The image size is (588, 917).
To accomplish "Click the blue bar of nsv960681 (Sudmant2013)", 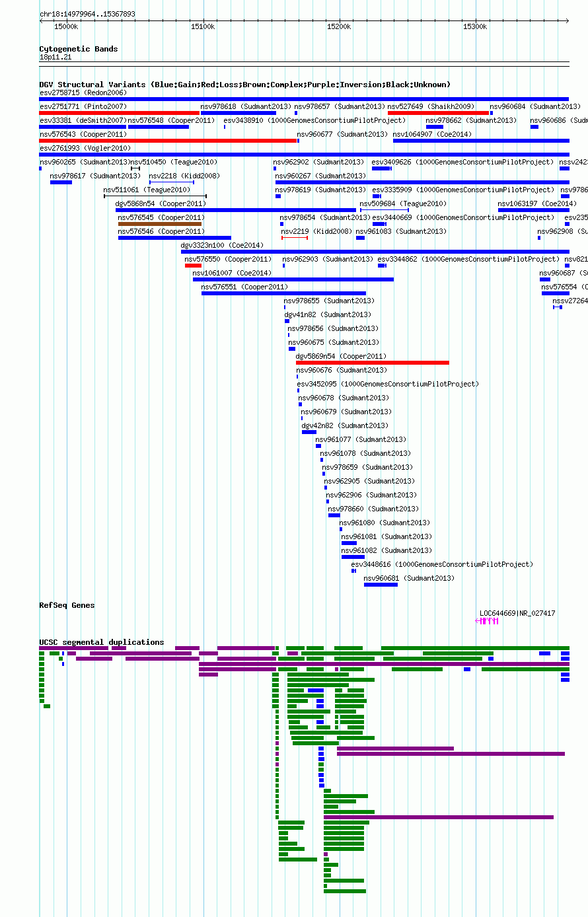I will point(381,585).
